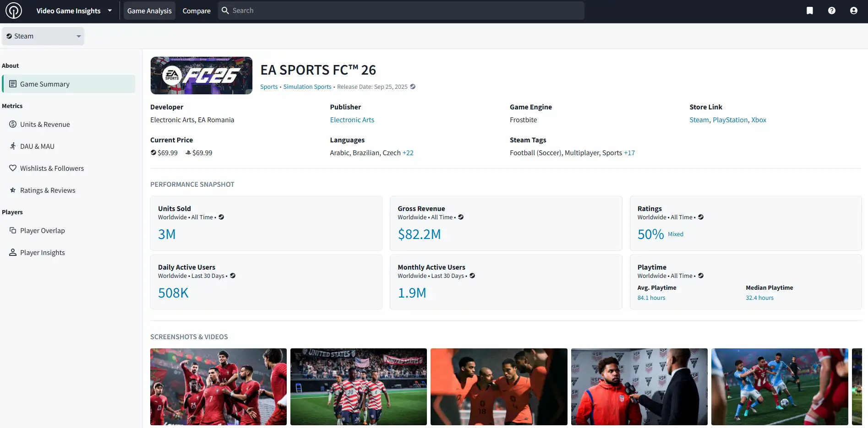
Task: Open the Steam platform selector dropdown
Action: [43, 36]
